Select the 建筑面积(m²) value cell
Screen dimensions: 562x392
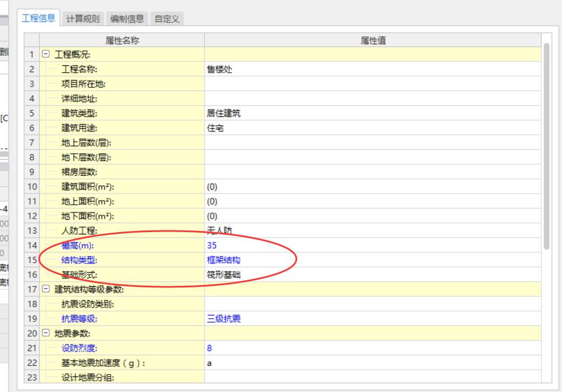tap(373, 187)
